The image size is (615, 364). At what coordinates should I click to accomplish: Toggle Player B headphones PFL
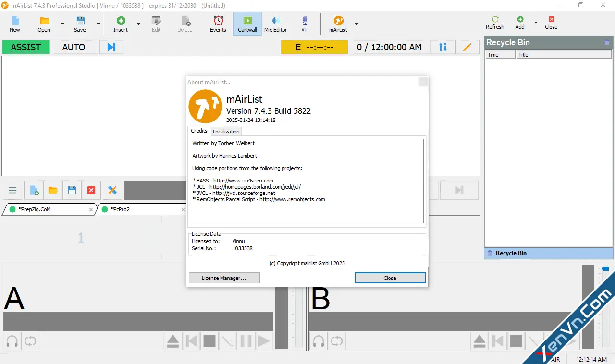[319, 341]
